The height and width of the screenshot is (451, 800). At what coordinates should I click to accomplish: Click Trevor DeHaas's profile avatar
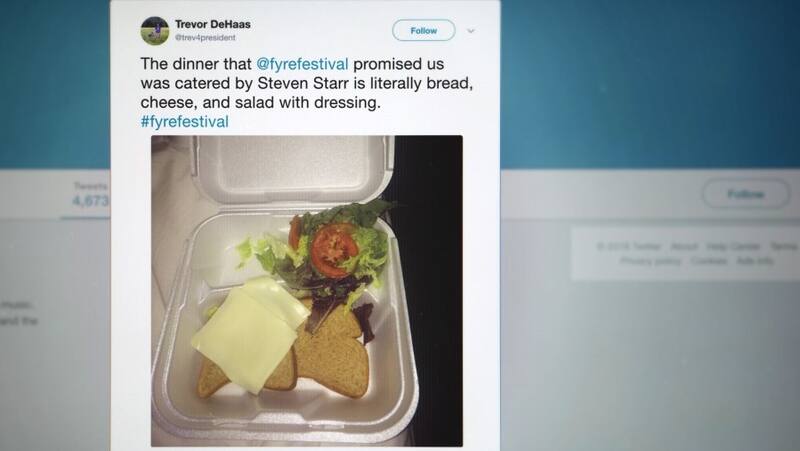click(x=155, y=31)
